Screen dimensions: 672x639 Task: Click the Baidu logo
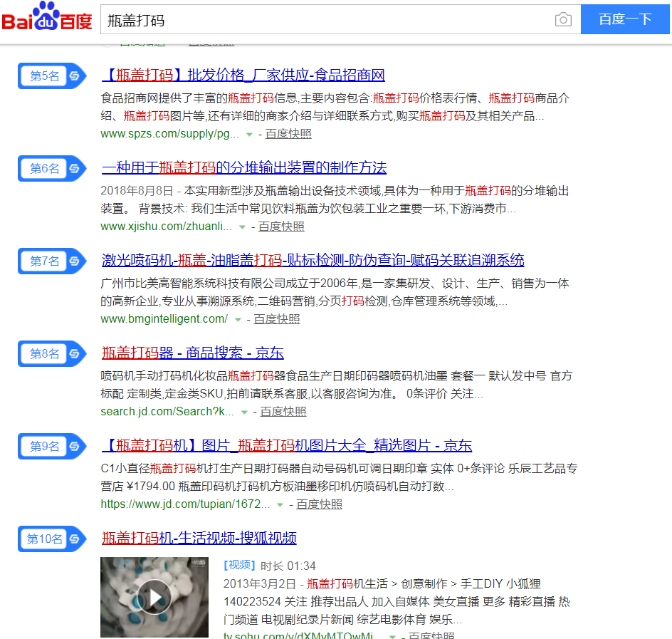(x=47, y=17)
